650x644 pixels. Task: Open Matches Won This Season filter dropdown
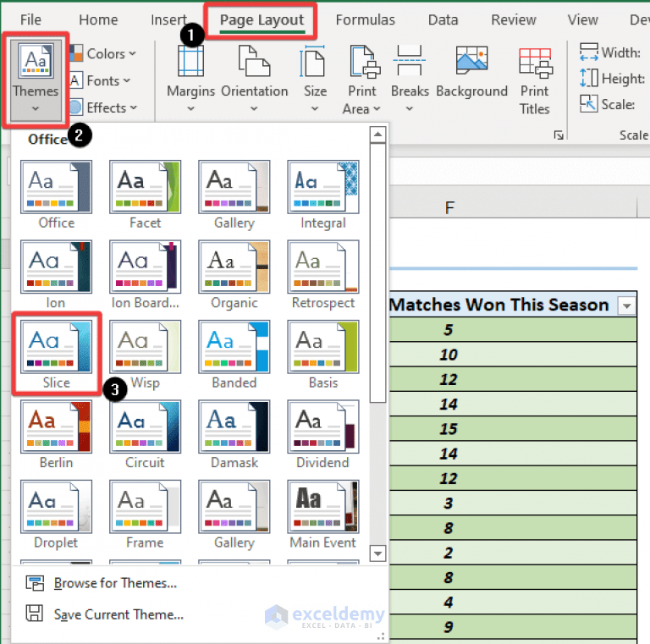click(x=626, y=305)
